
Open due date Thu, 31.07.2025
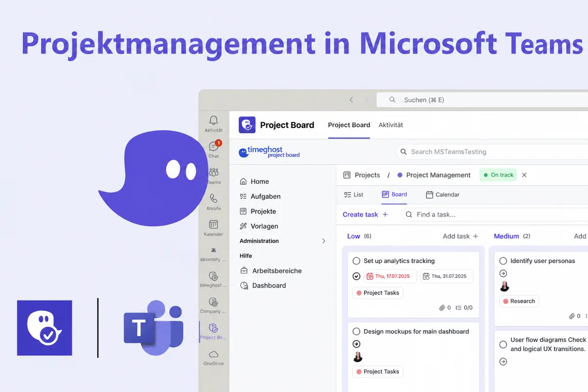(x=447, y=276)
